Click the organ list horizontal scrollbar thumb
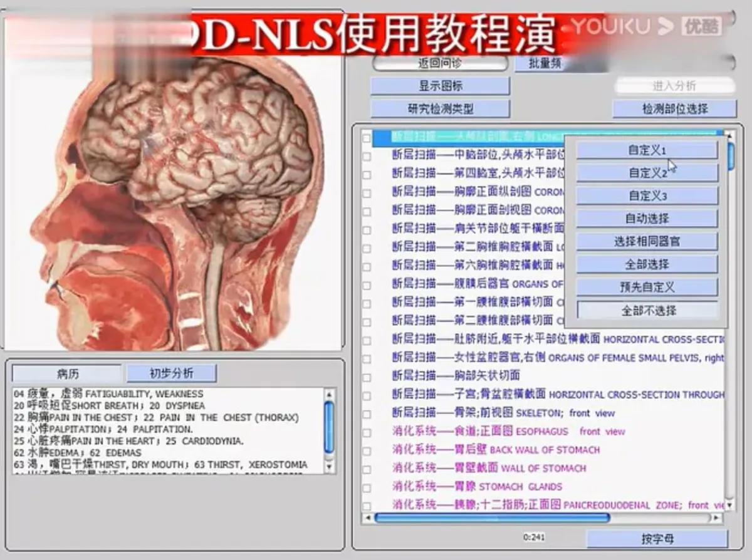 pyautogui.click(x=492, y=518)
